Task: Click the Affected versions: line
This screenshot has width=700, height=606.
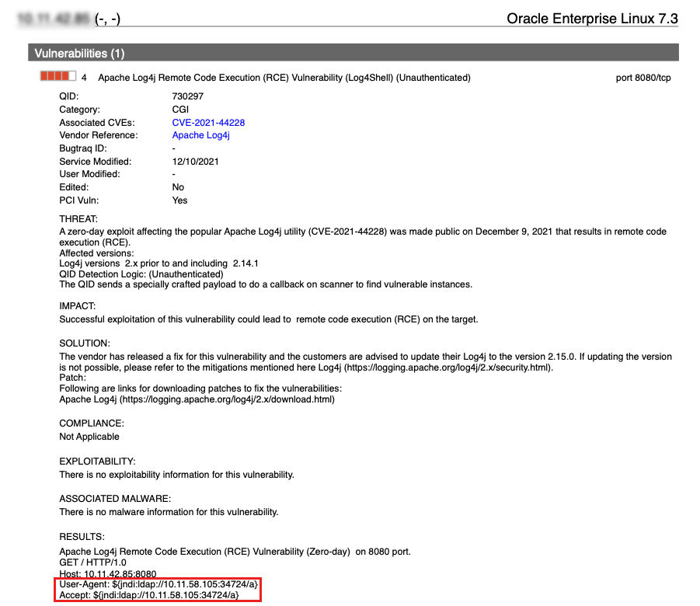Action: tap(96, 253)
